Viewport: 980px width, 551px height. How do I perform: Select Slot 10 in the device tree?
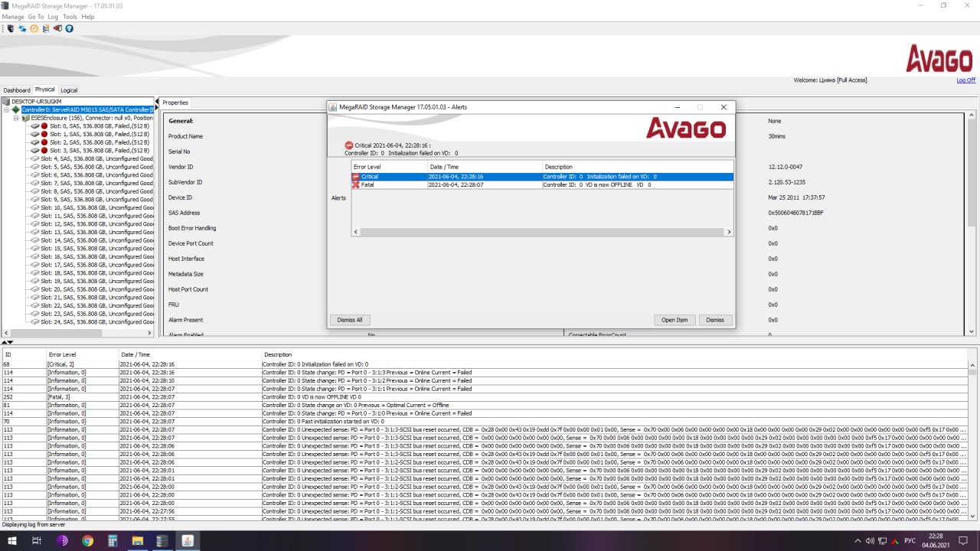[x=91, y=207]
